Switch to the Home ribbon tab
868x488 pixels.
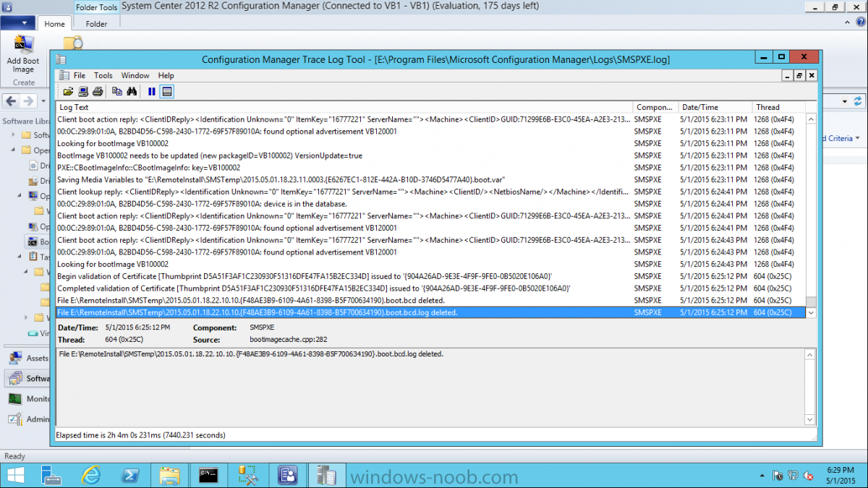tap(54, 24)
